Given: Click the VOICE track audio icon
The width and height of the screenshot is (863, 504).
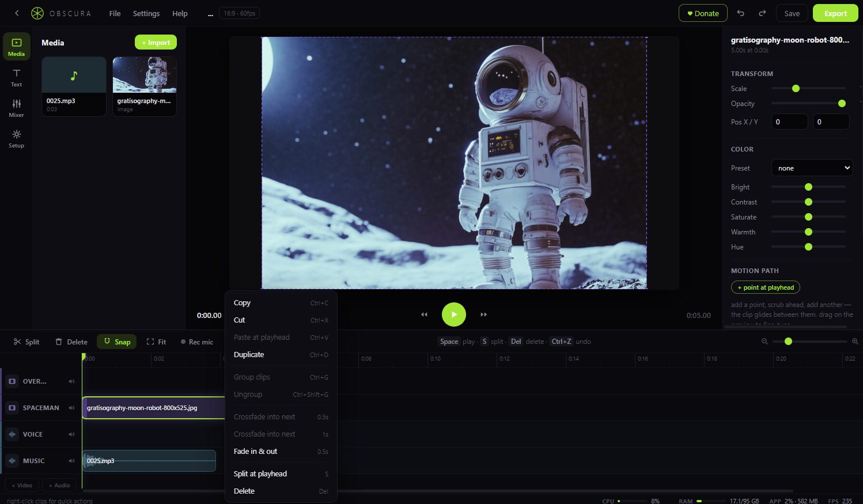Looking at the screenshot, I should [12, 434].
